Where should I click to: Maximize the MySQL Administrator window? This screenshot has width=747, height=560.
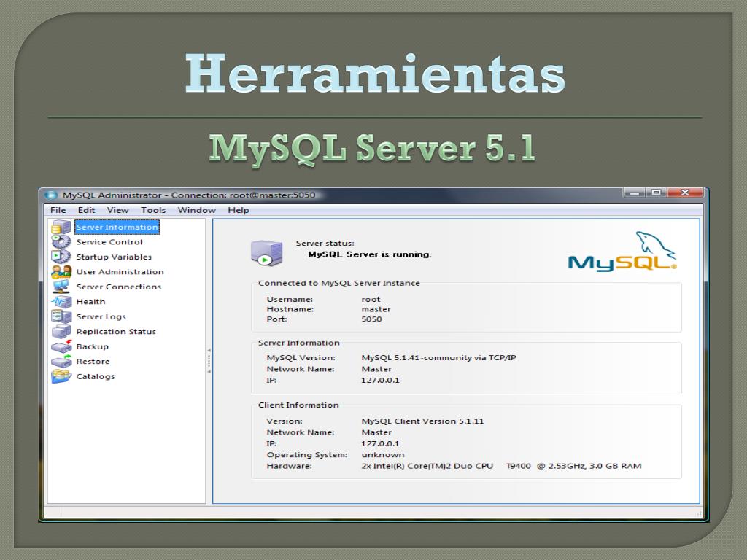pyautogui.click(x=656, y=192)
